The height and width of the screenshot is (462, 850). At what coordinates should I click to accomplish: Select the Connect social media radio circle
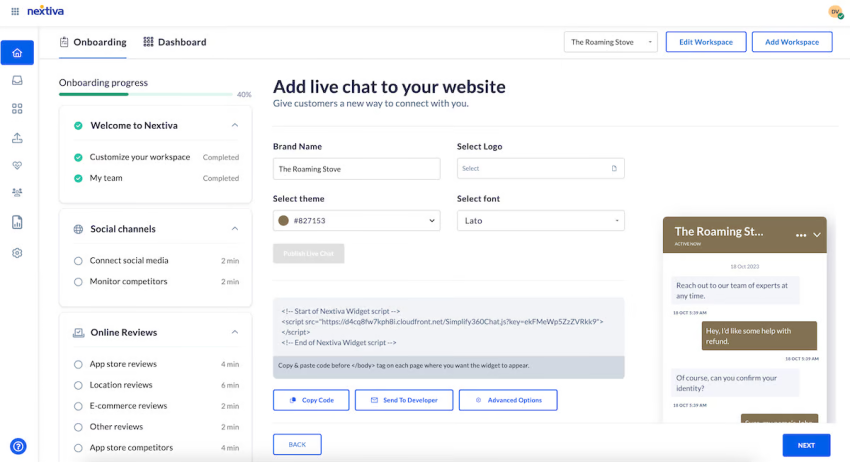pos(78,261)
